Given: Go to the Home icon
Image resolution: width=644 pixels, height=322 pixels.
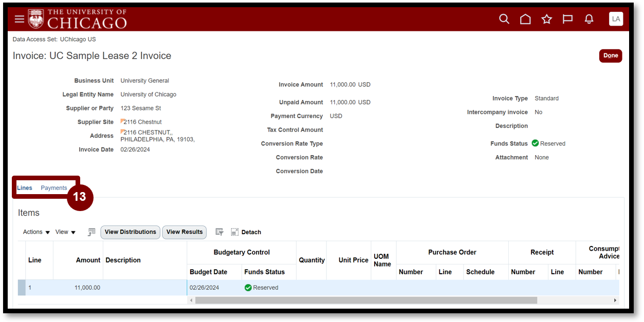Looking at the screenshot, I should pyautogui.click(x=525, y=19).
